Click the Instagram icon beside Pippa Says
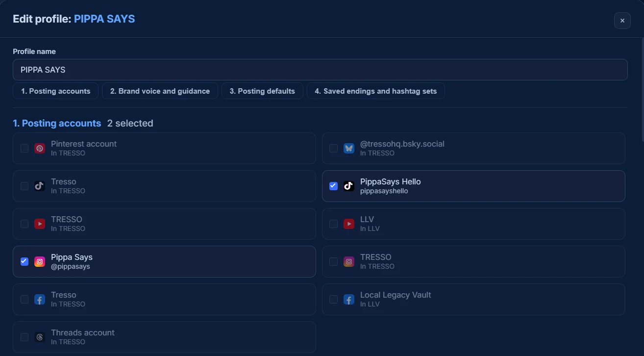This screenshot has width=644, height=356. [x=40, y=261]
